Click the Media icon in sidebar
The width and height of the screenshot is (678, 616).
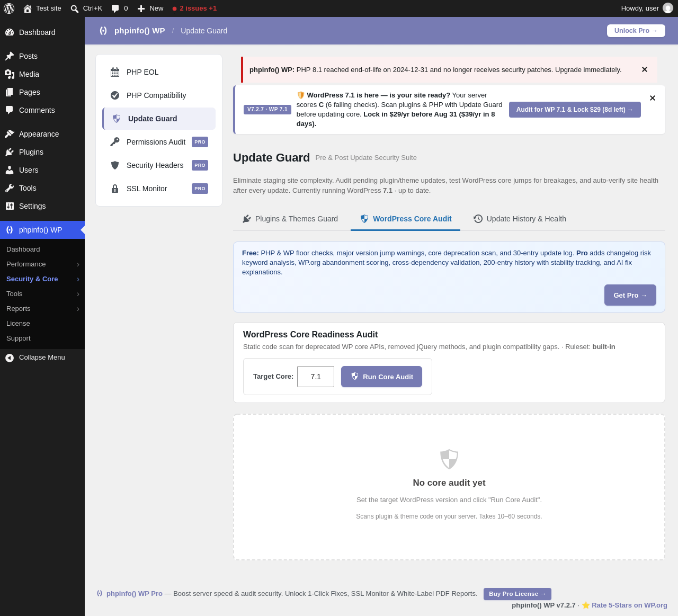pos(10,74)
